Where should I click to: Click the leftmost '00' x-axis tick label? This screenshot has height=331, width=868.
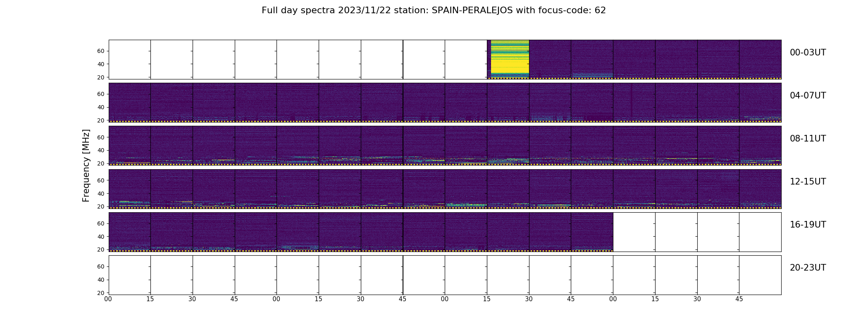pyautogui.click(x=108, y=299)
